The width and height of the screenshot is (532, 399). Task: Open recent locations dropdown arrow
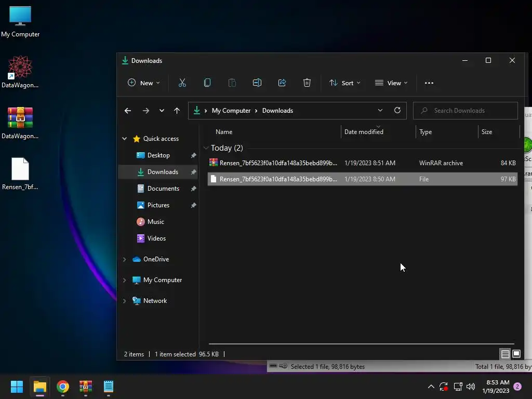[x=162, y=111]
